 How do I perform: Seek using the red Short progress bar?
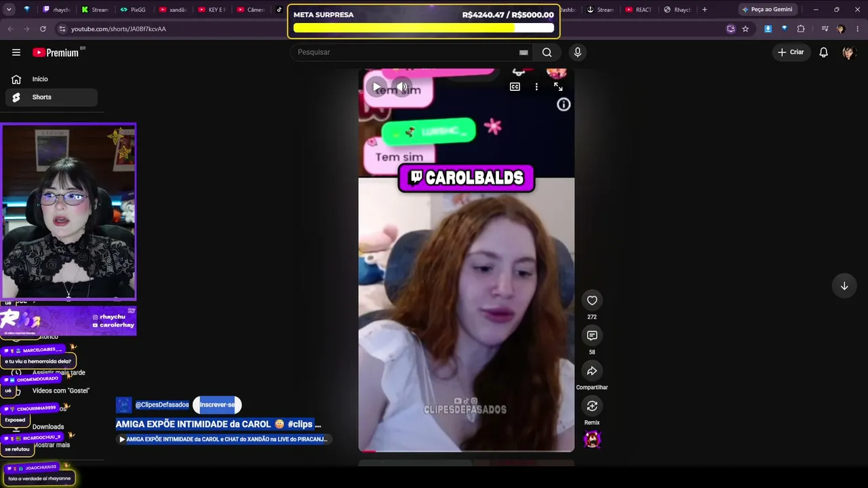pyautogui.click(x=467, y=451)
